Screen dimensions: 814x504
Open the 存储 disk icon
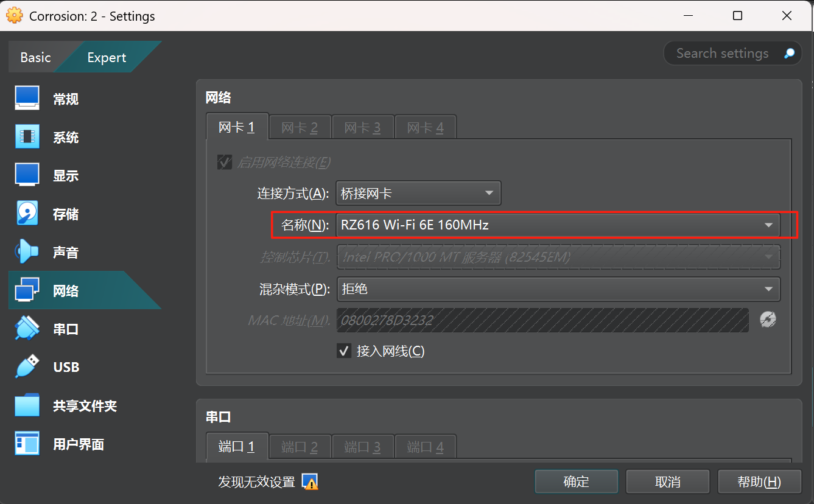tap(27, 214)
